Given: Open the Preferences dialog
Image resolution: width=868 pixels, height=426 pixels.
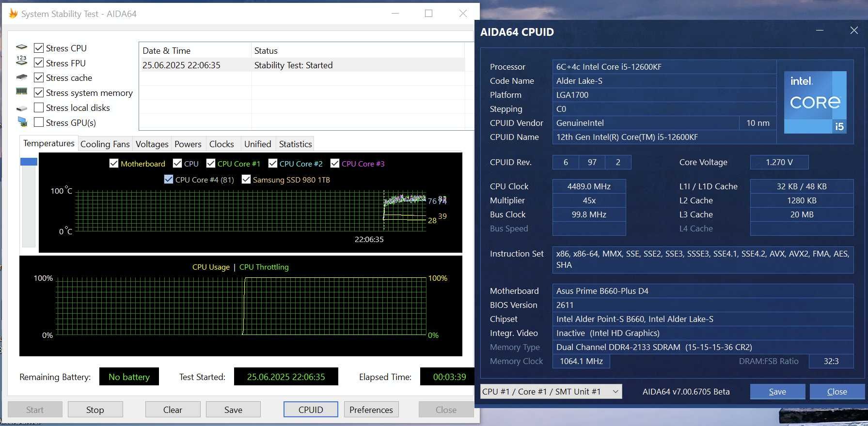Looking at the screenshot, I should [x=371, y=410].
